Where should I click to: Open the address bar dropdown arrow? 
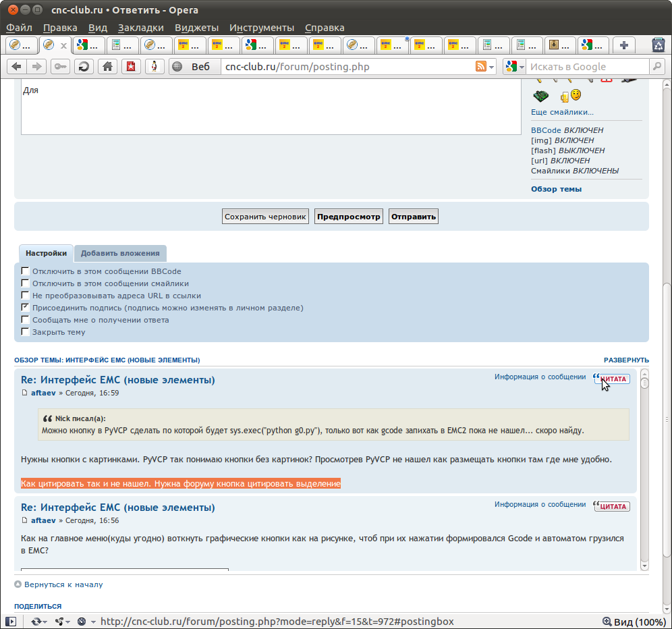click(492, 67)
